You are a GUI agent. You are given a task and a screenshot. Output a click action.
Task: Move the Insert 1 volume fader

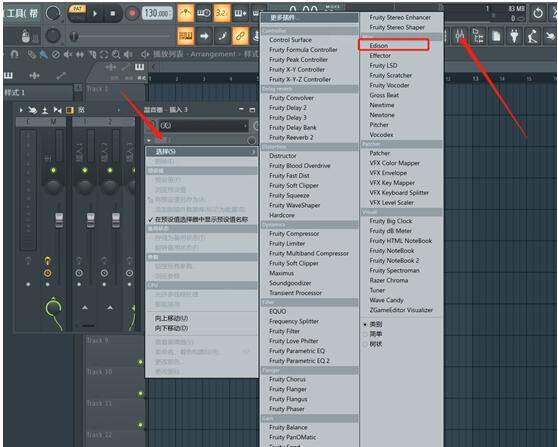click(x=91, y=220)
